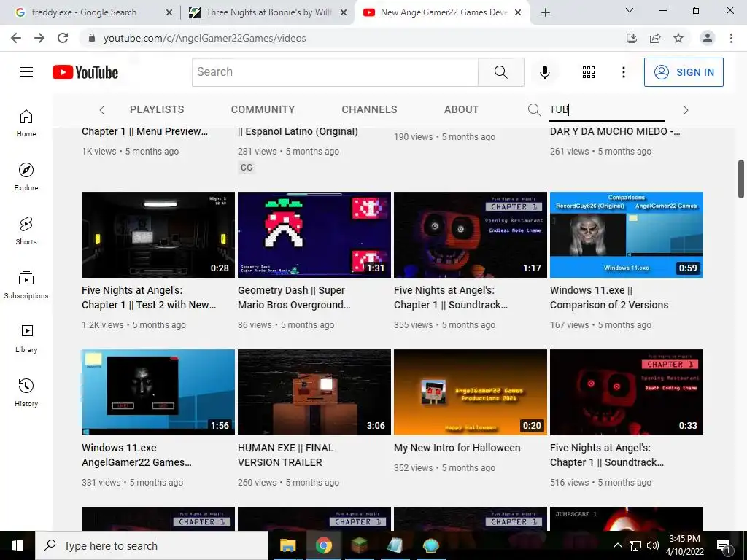Viewport: 747px width, 560px height.
Task: Open volume control in system tray
Action: [653, 545]
